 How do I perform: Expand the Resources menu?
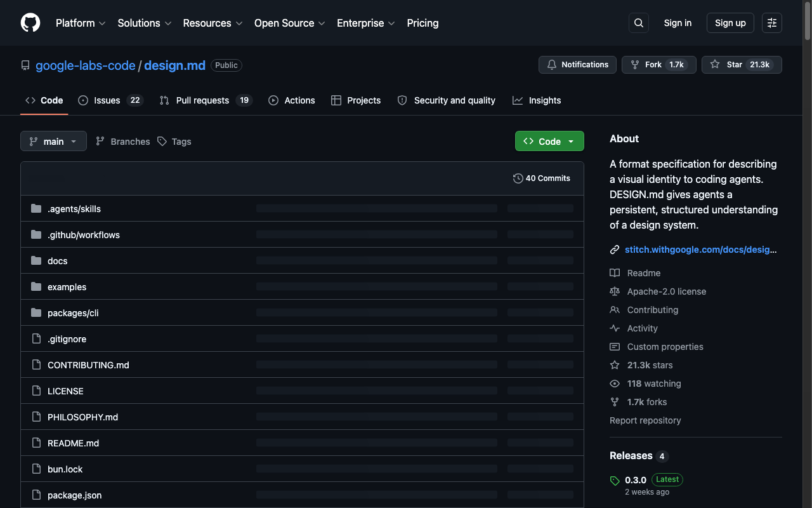(213, 23)
